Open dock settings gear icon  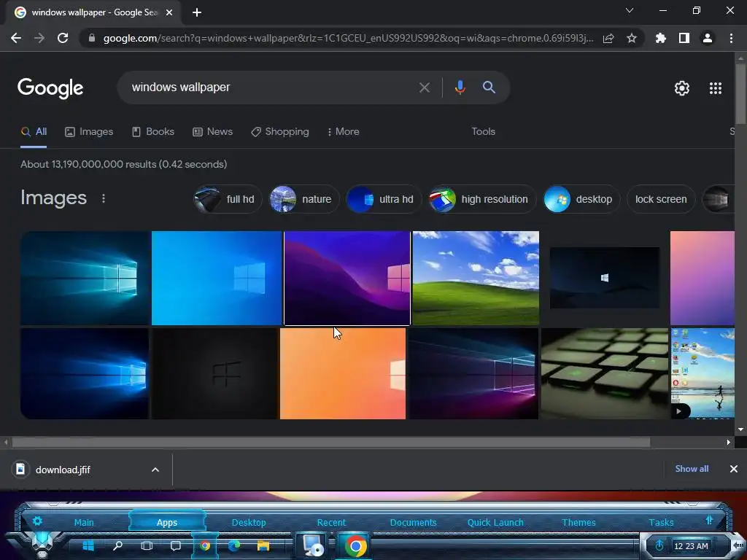point(37,521)
